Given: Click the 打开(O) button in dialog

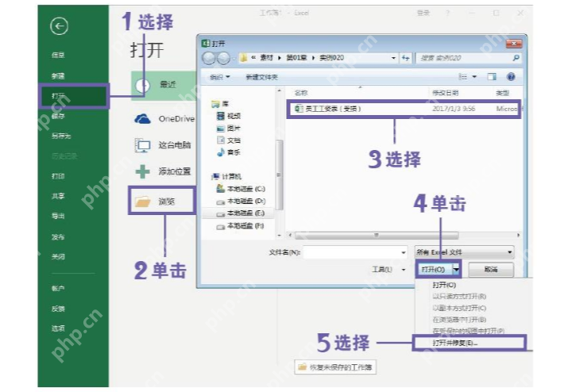Looking at the screenshot, I should [x=434, y=270].
